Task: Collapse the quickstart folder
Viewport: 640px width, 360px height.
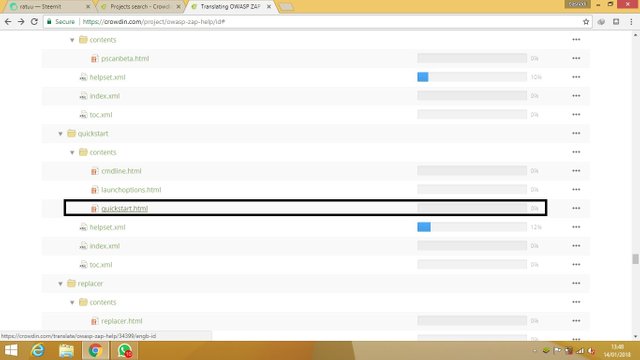Action: (60, 133)
